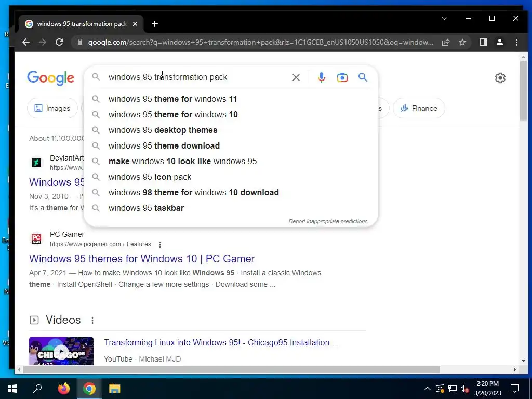Show hidden system tray icons

coord(428,389)
